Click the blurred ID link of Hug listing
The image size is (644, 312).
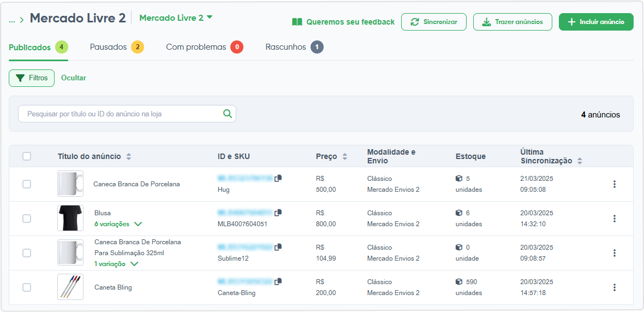245,178
